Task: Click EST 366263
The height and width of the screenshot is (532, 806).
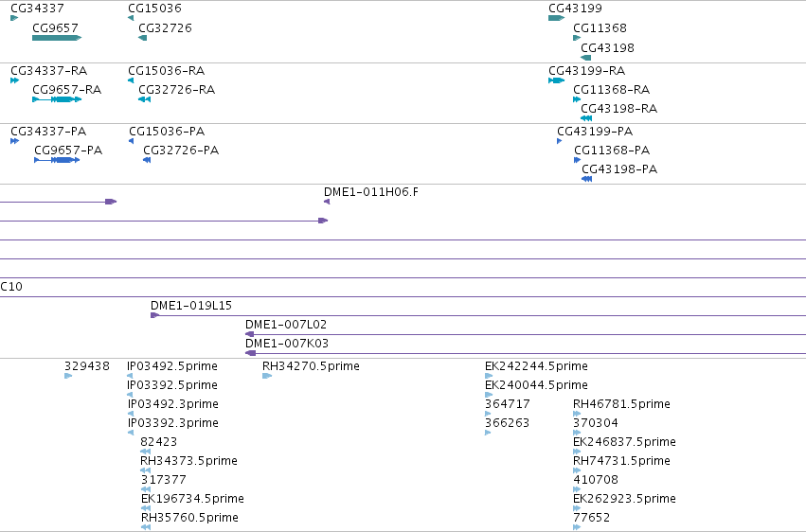Action: click(507, 422)
